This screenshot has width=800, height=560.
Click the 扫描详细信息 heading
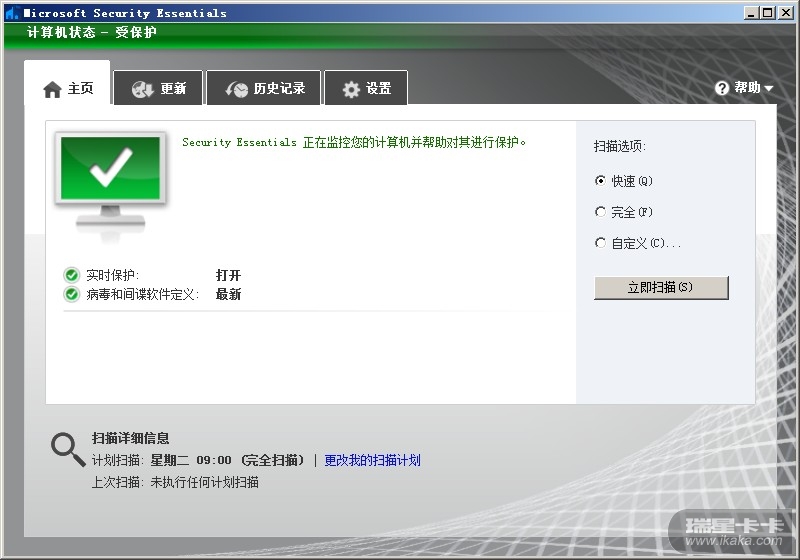point(131,438)
